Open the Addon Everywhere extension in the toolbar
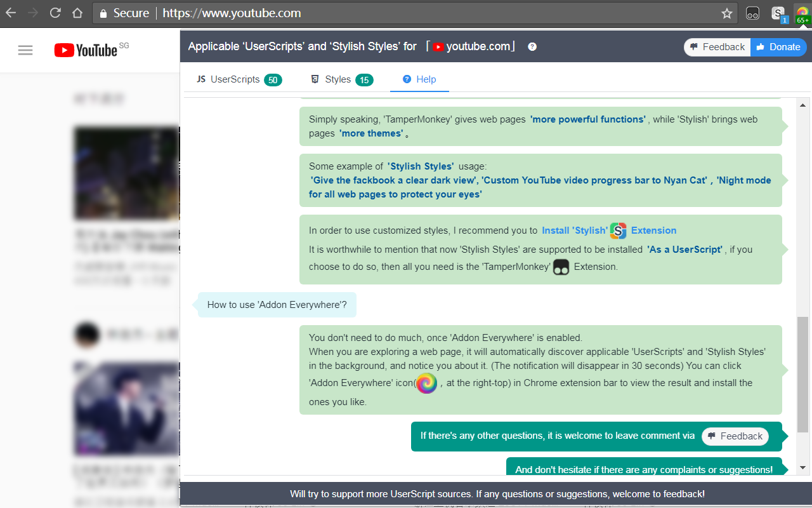This screenshot has height=508, width=812. (x=802, y=14)
